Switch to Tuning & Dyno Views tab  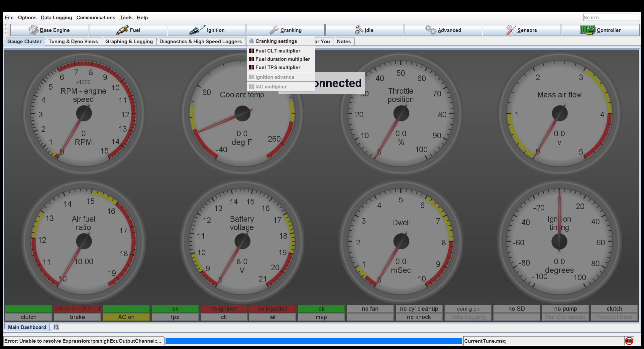(73, 42)
